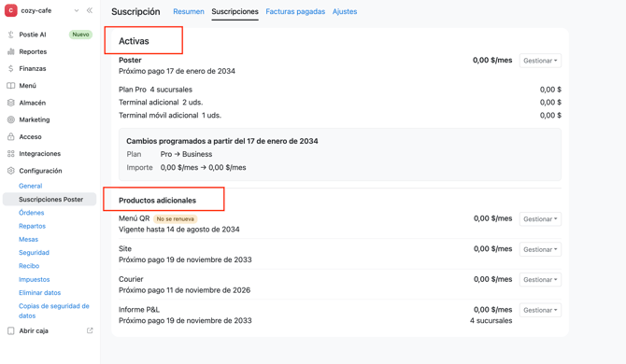Open the Repartos settings link
626x364 pixels.
coord(32,226)
